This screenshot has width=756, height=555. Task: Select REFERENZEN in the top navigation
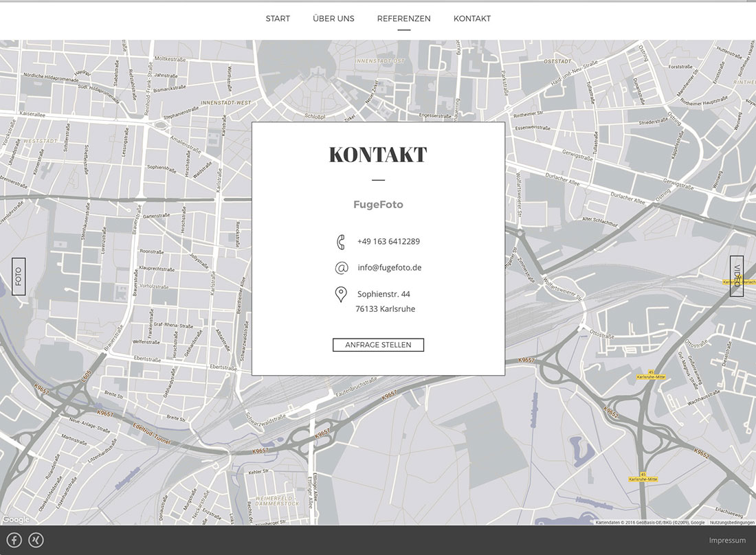(403, 19)
